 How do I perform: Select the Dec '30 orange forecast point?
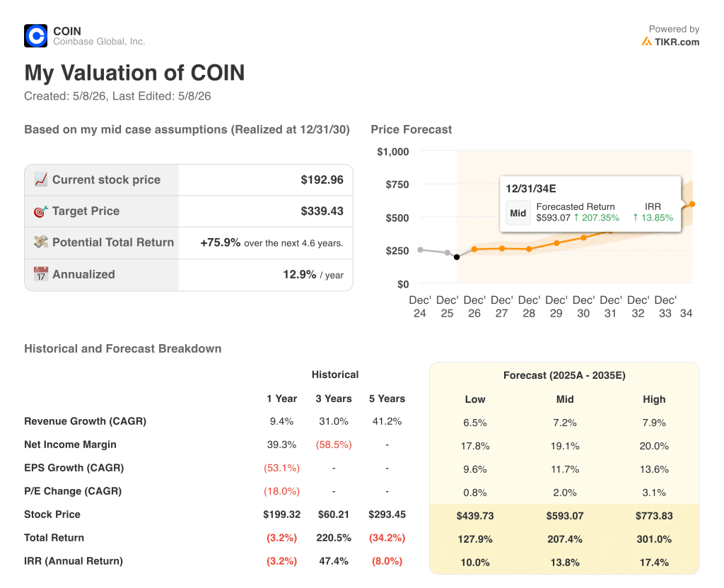(x=583, y=237)
